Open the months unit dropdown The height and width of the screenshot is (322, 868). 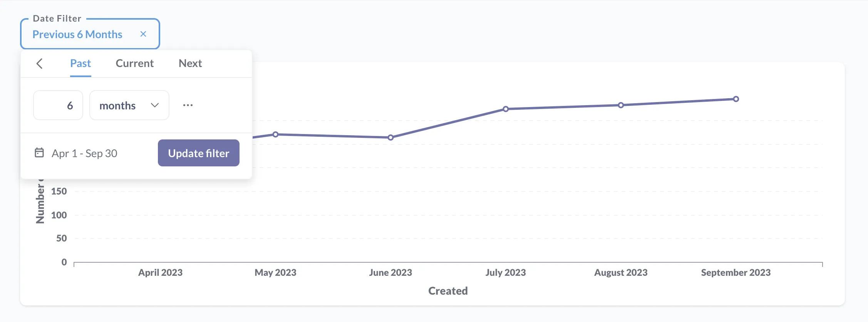pos(129,105)
